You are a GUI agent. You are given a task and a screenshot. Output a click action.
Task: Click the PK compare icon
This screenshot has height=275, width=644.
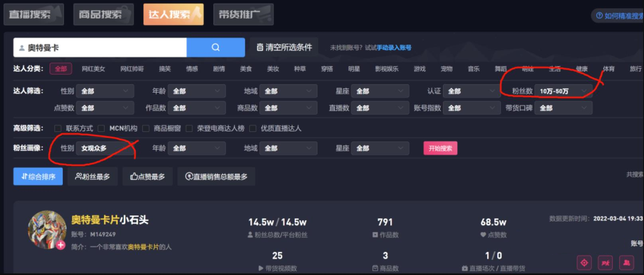coord(606,263)
